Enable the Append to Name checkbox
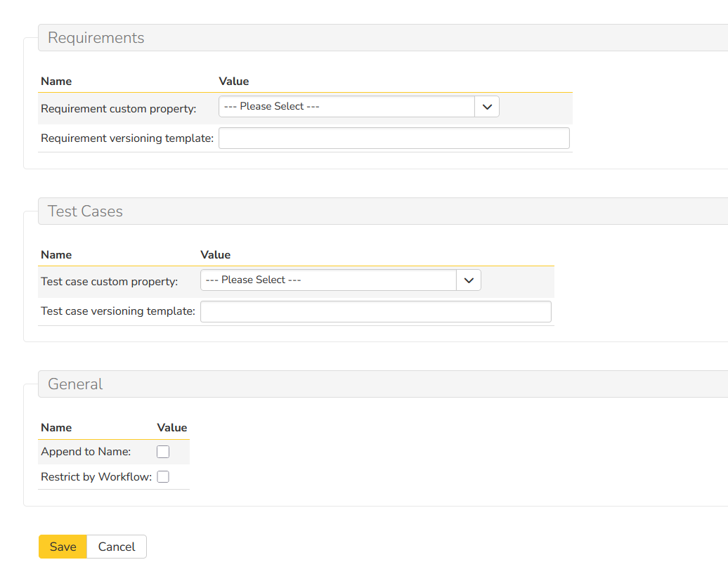The height and width of the screenshot is (574, 728). coord(163,452)
